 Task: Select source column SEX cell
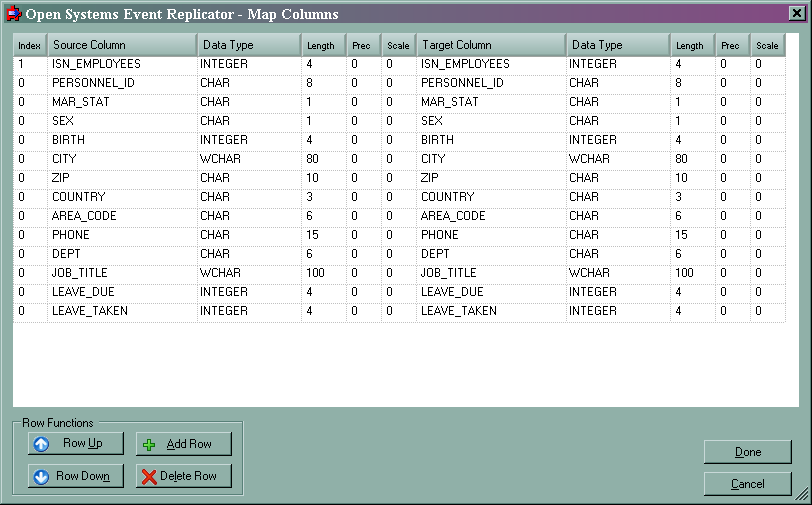coord(122,121)
